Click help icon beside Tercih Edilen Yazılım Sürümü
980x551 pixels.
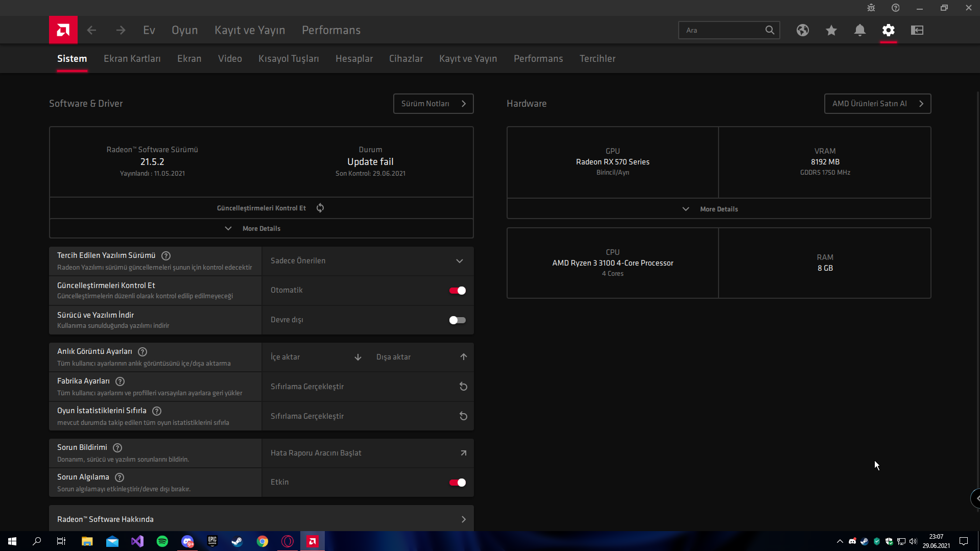(166, 256)
